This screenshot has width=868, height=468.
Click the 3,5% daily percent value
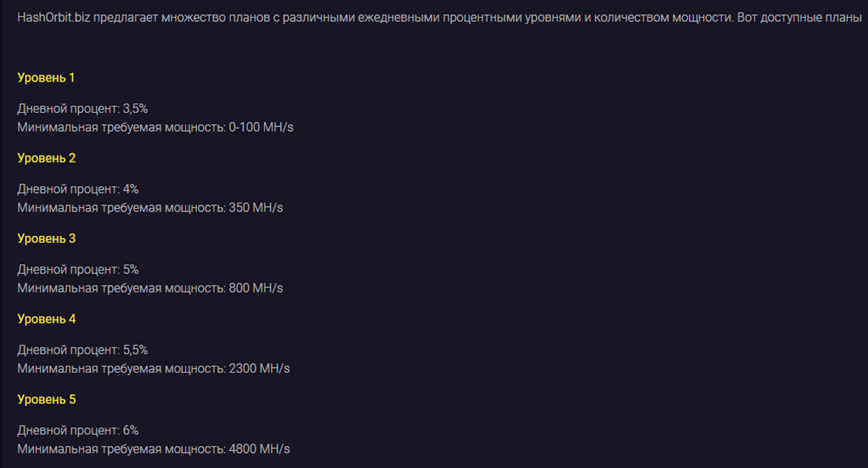click(x=135, y=109)
